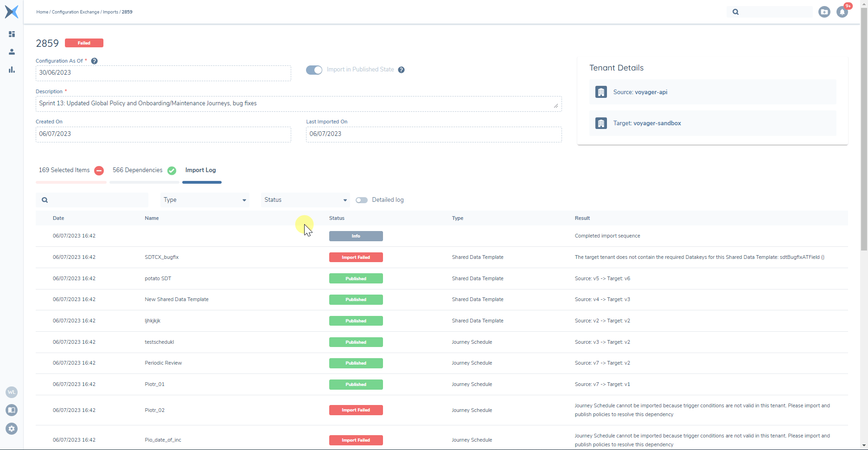Screen dimensions: 868x450
Task: Open the dashboard panel from the sidebar
Action: [12, 34]
